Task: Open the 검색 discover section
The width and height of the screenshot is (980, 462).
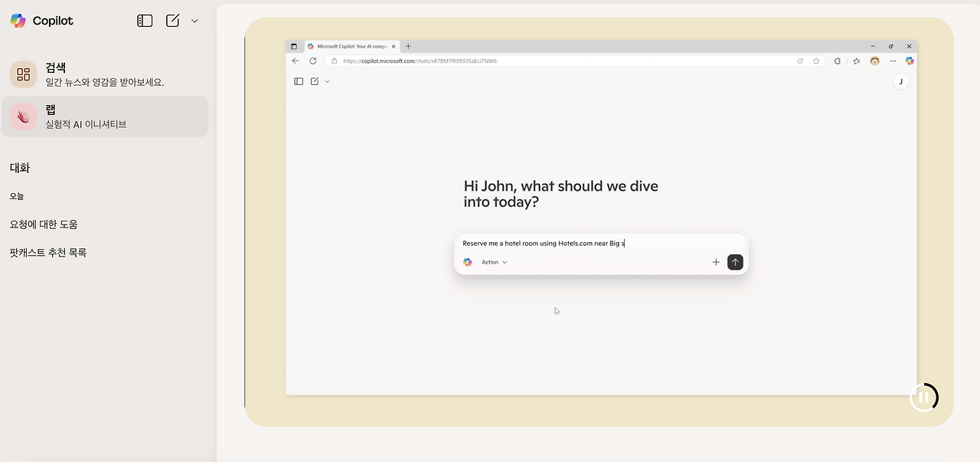Action: pos(104,74)
